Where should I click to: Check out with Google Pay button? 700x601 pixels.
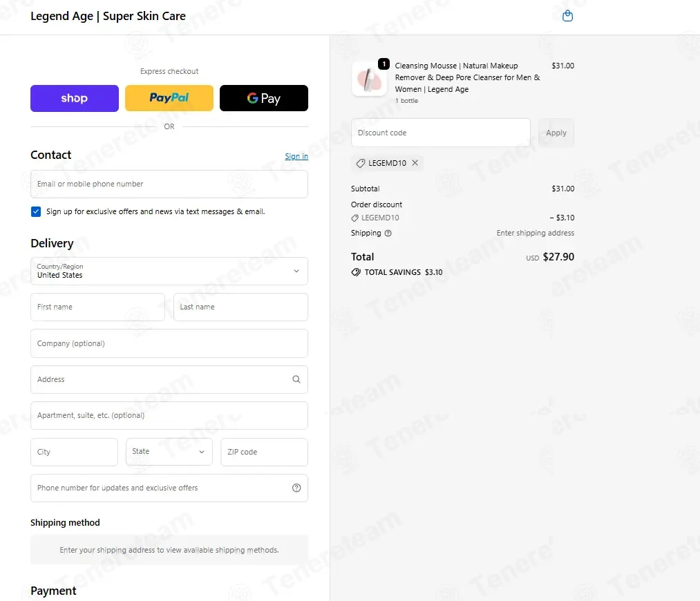(x=264, y=98)
